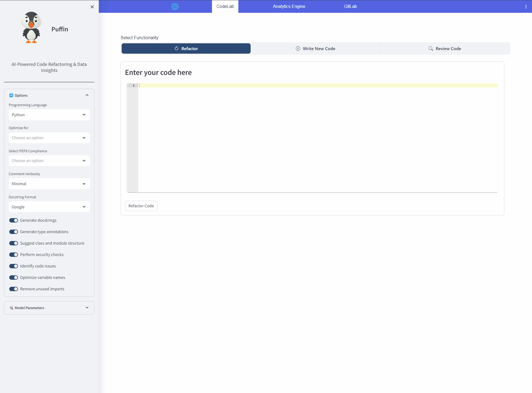Click the Model Parameters tools icon
The width and height of the screenshot is (532, 393).
11,308
